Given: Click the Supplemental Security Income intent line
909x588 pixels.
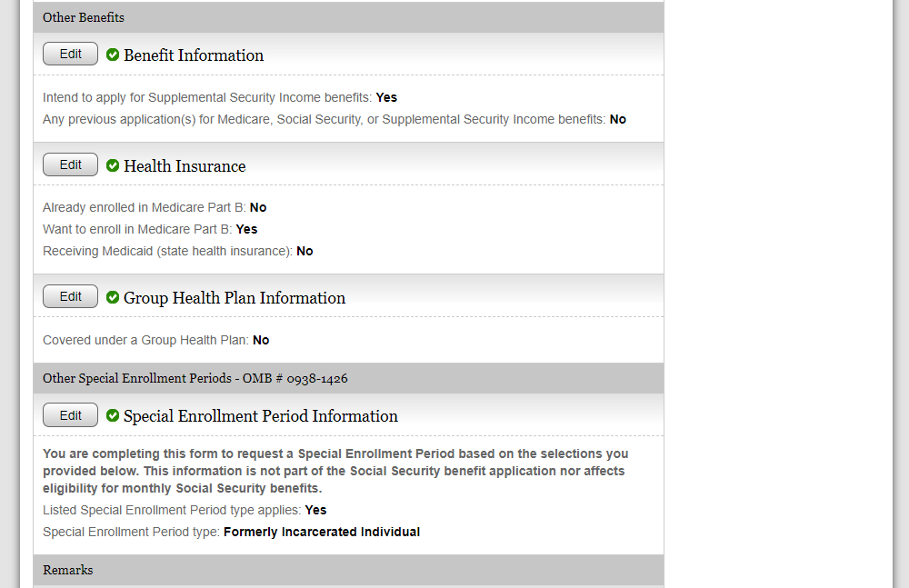Looking at the screenshot, I should coord(219,97).
